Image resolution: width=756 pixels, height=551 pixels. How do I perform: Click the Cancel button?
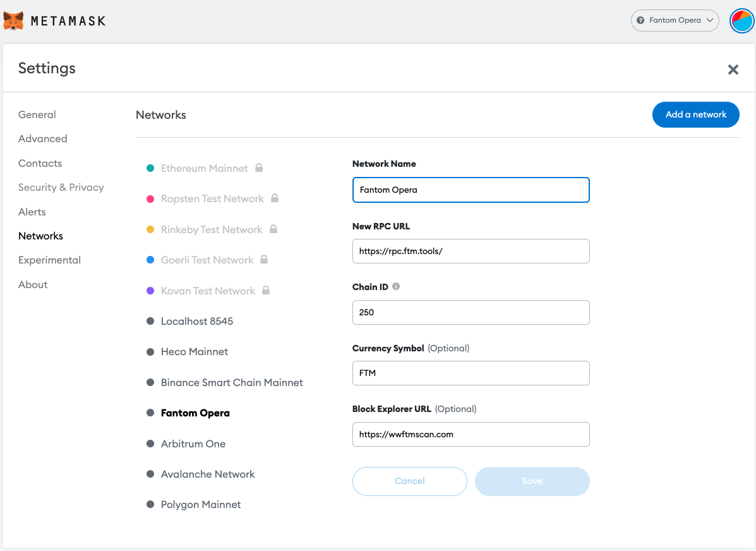tap(410, 481)
